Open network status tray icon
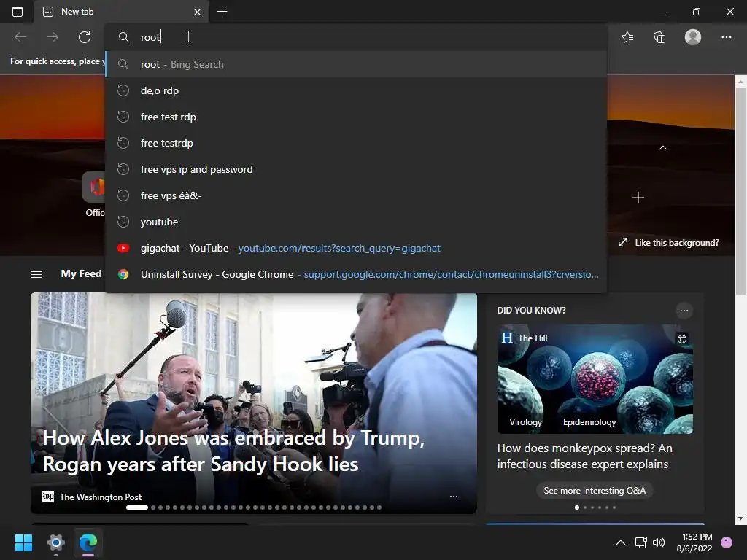This screenshot has height=560, width=747. pyautogui.click(x=640, y=542)
